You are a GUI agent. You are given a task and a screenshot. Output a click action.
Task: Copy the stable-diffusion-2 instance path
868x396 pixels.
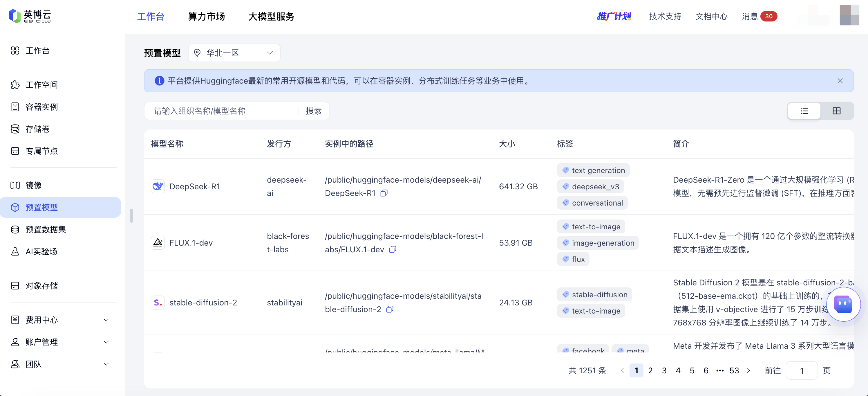point(390,309)
